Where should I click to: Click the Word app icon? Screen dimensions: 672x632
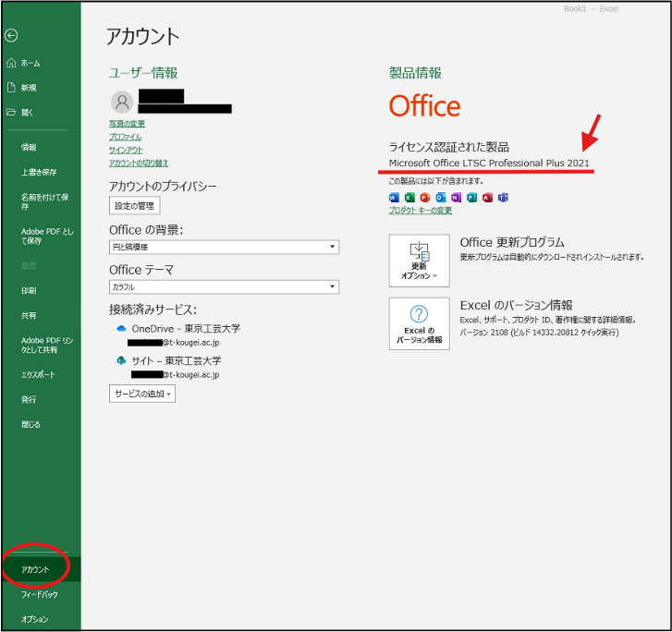pos(394,198)
